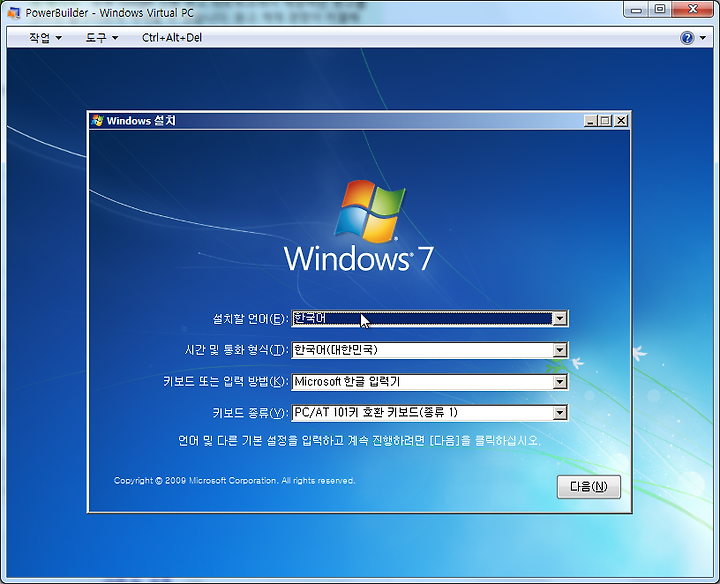Click the PowerBuilder Virtual PC title icon

pyautogui.click(x=14, y=13)
